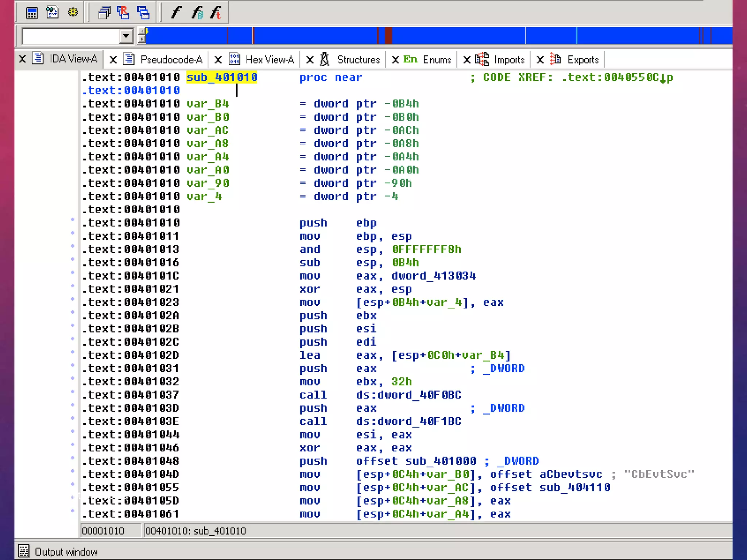Switch to the Hex View-A tab
This screenshot has width=747, height=560.
click(x=270, y=59)
